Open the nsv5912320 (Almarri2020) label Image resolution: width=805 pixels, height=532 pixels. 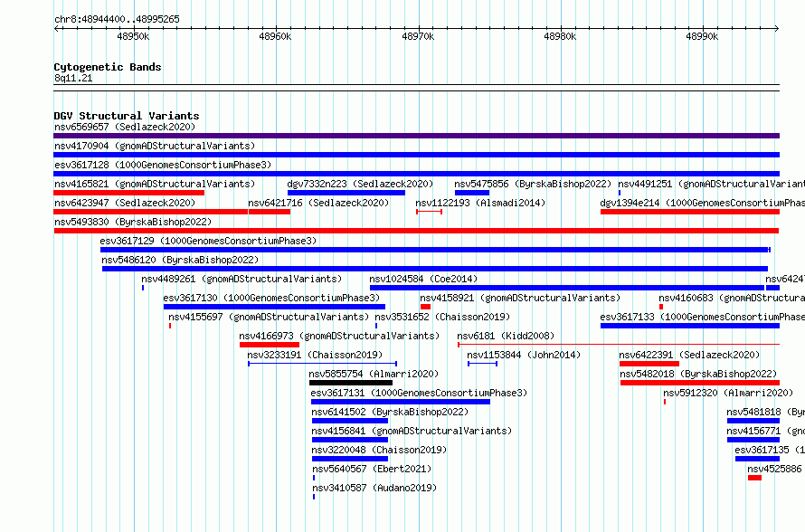coord(728,393)
